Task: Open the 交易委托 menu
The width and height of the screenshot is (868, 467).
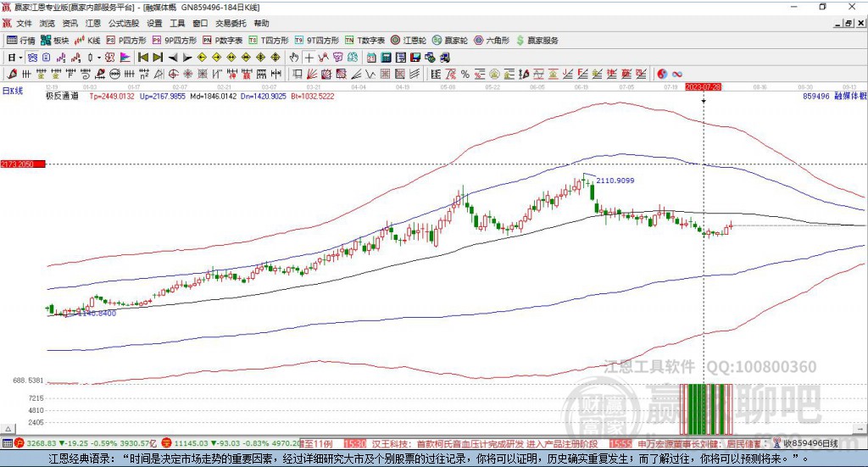Action: click(231, 23)
